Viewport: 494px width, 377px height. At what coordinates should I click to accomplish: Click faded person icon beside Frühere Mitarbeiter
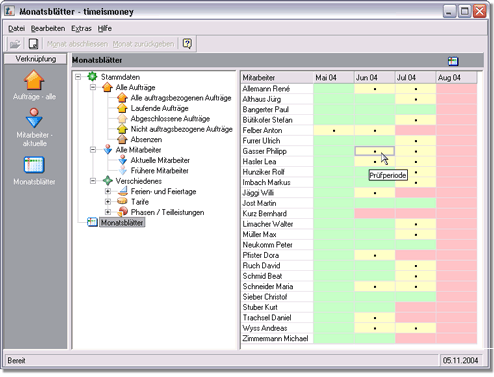pos(122,170)
